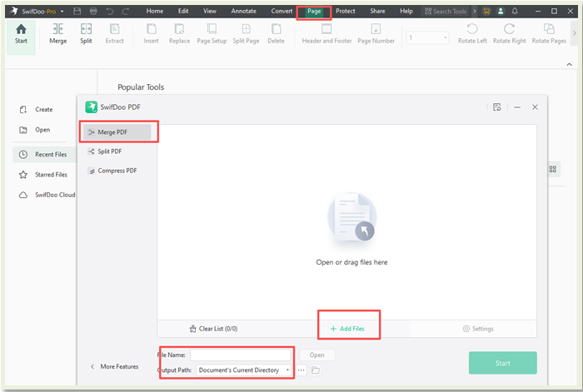This screenshot has width=583, height=392.
Task: Open the Page Number tool
Action: click(x=376, y=34)
